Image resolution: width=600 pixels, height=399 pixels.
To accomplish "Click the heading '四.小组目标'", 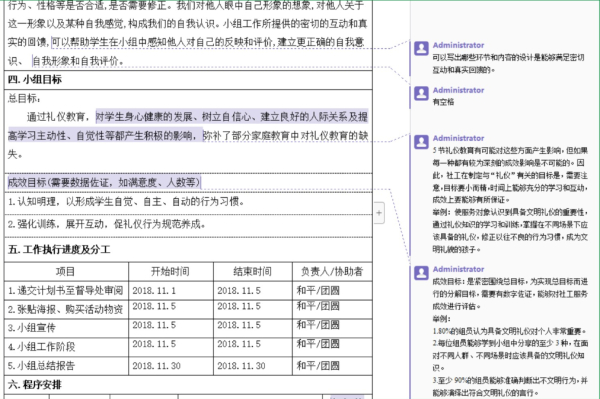I will tap(35, 80).
